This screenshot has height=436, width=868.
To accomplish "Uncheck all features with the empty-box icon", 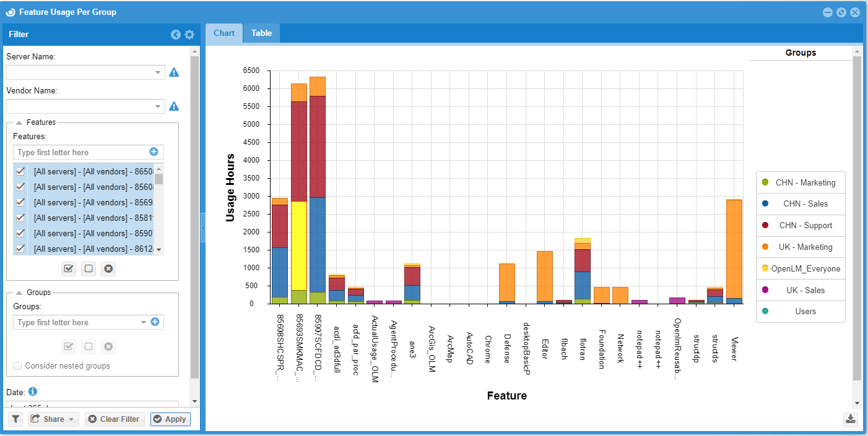I will 89,268.
